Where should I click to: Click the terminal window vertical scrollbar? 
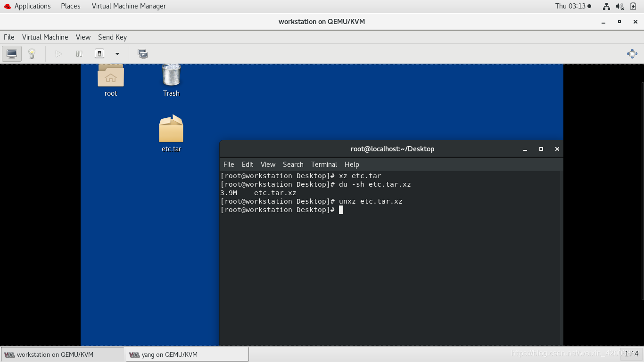[561, 258]
